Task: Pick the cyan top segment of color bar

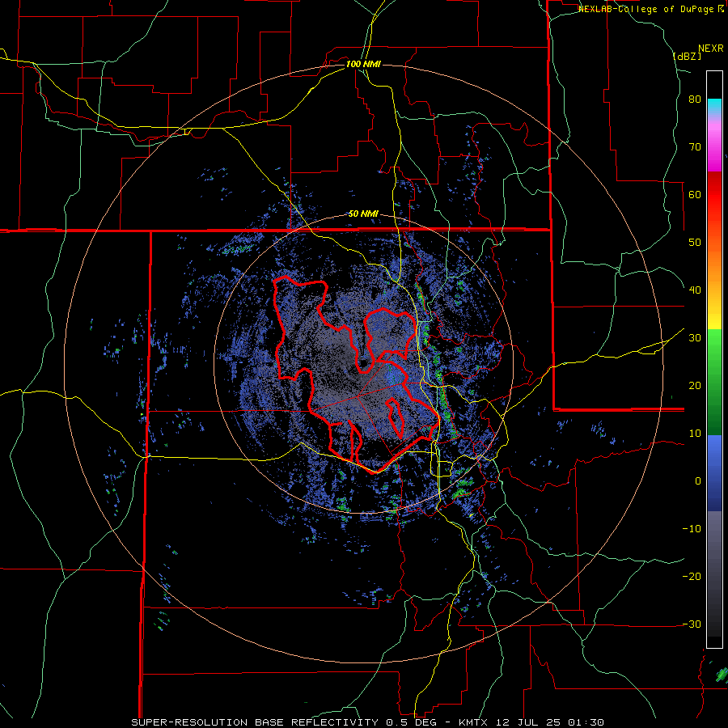Action: pyautogui.click(x=714, y=106)
